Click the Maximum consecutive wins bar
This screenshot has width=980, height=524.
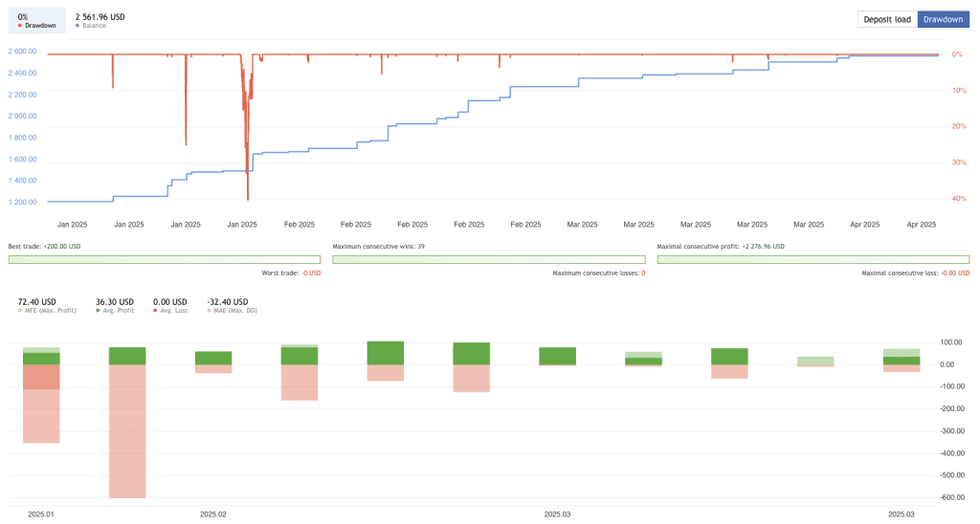(x=488, y=259)
